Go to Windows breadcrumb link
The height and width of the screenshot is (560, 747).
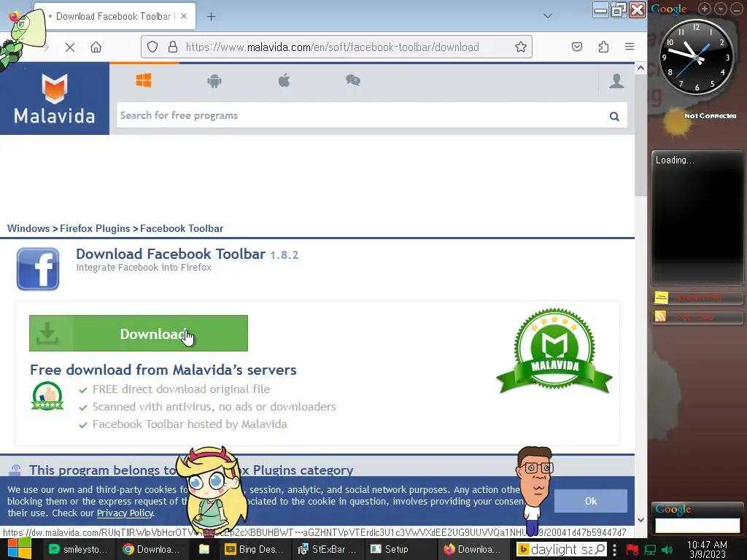point(28,228)
